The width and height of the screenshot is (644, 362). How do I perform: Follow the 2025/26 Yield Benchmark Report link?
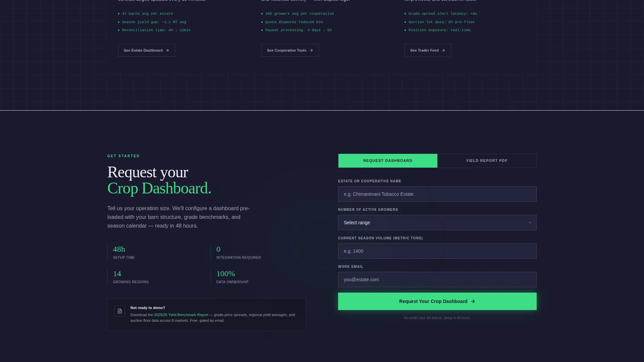(x=181, y=315)
